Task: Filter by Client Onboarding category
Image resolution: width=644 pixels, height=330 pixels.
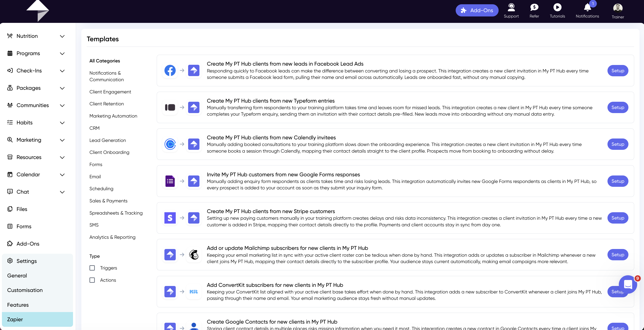Action: pos(109,152)
